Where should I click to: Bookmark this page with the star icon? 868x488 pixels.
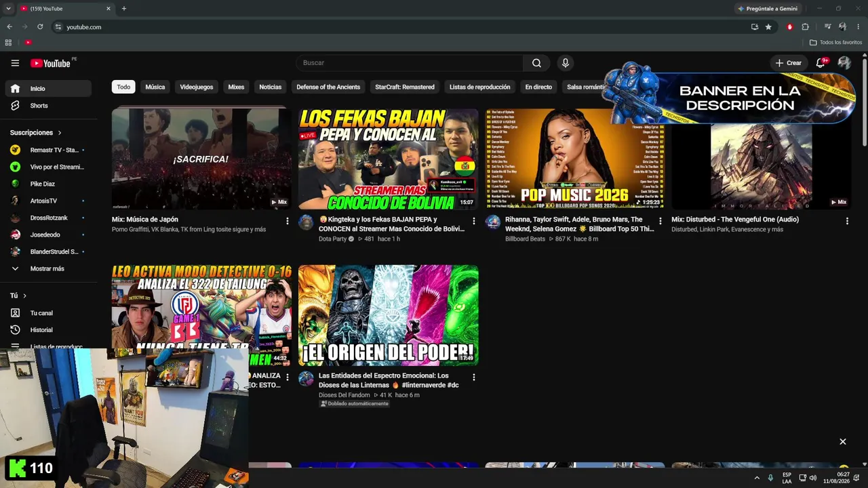point(768,27)
